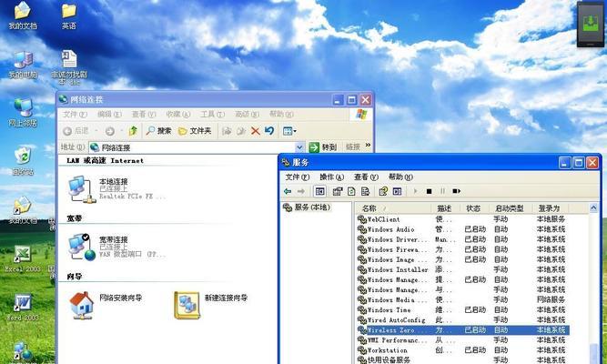Select the Excel 2003 desktop shortcut
This screenshot has height=364, width=607.
click(x=23, y=258)
